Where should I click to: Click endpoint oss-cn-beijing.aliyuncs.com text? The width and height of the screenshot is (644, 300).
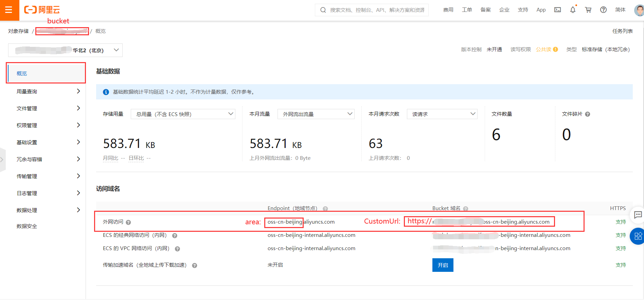tap(301, 222)
